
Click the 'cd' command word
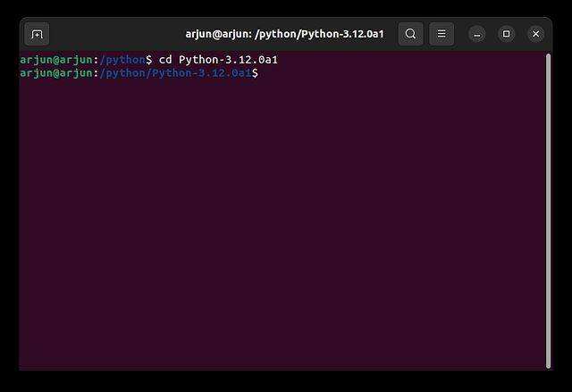click(x=165, y=59)
